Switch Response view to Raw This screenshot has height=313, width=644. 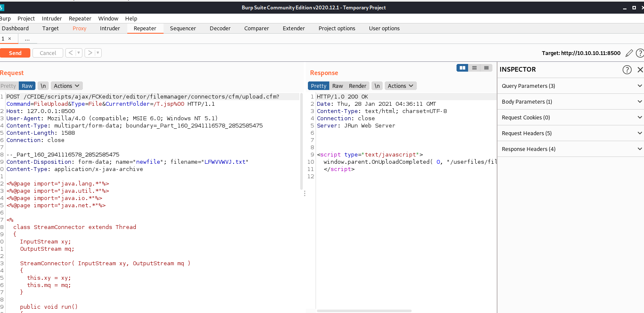point(337,86)
